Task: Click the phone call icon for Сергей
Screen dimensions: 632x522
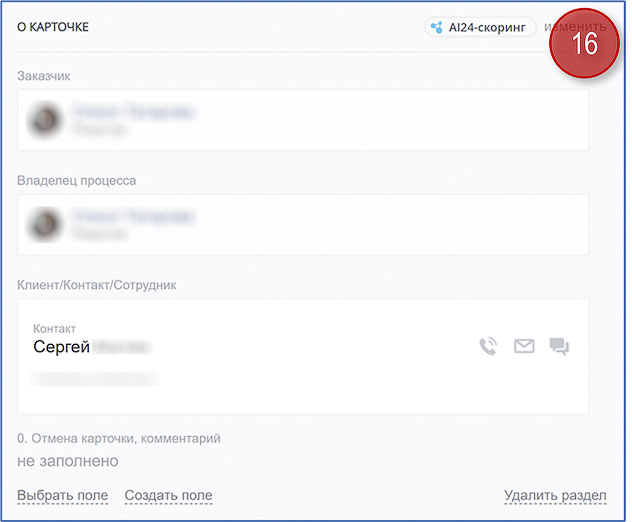Action: tap(488, 346)
